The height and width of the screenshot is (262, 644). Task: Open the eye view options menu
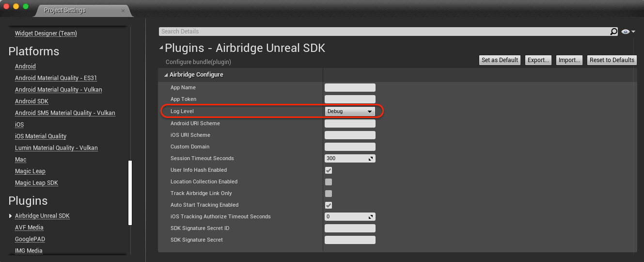(x=628, y=32)
